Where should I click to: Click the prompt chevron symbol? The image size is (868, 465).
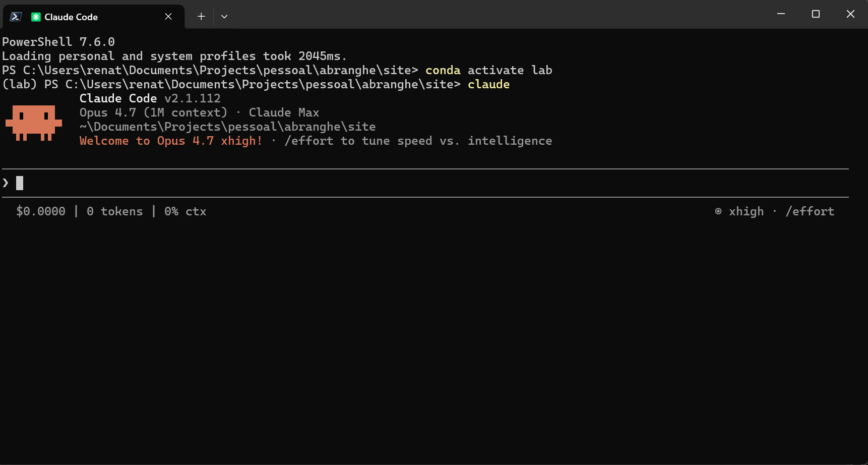click(x=6, y=183)
